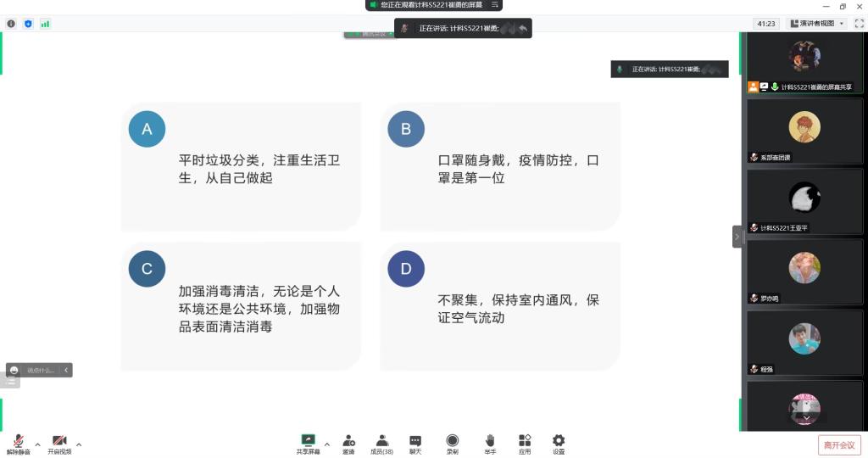The image size is (868, 458).
Task: Open the Members (成员) panel
Action: tap(381, 444)
